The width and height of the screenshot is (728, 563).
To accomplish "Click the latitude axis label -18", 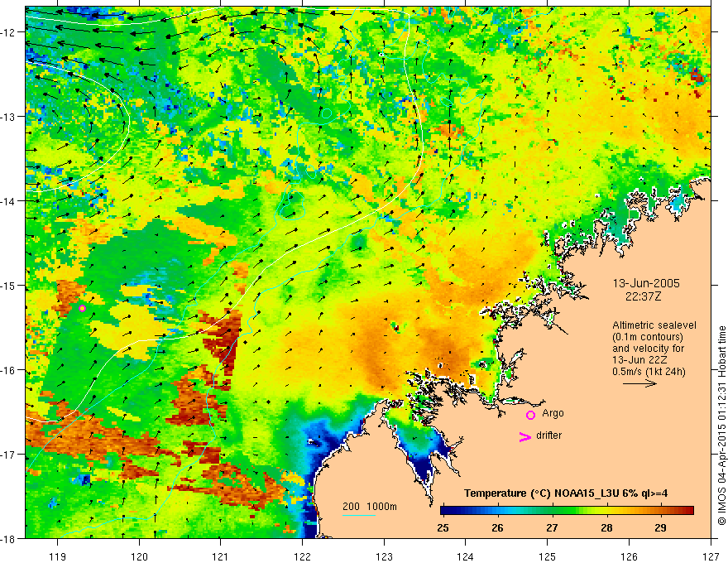I will [9, 538].
